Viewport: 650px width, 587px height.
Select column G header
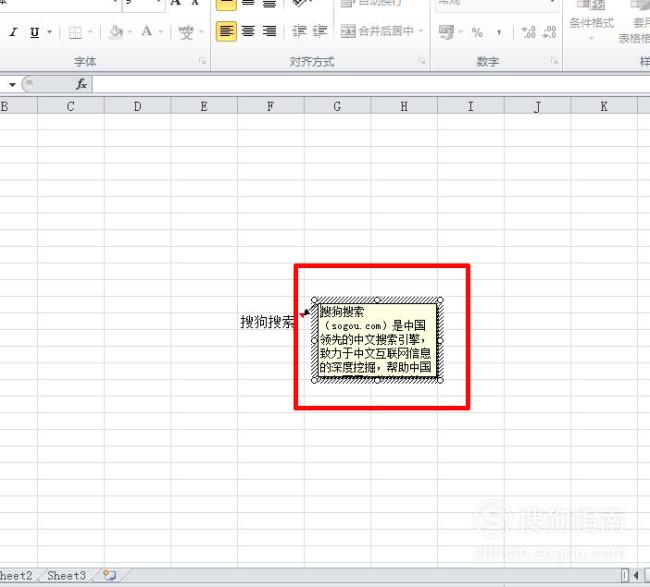pos(337,106)
